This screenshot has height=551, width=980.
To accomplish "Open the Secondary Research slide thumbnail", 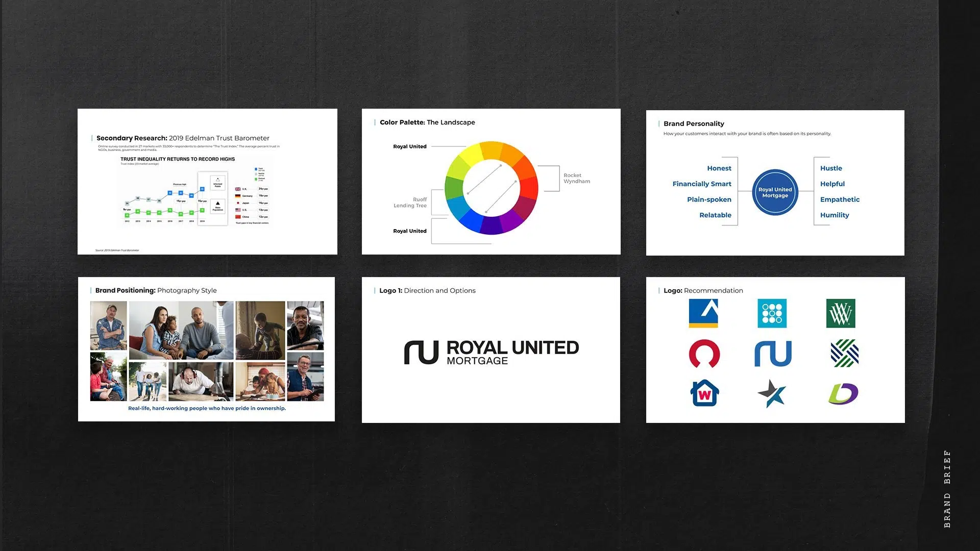I will coord(207,182).
